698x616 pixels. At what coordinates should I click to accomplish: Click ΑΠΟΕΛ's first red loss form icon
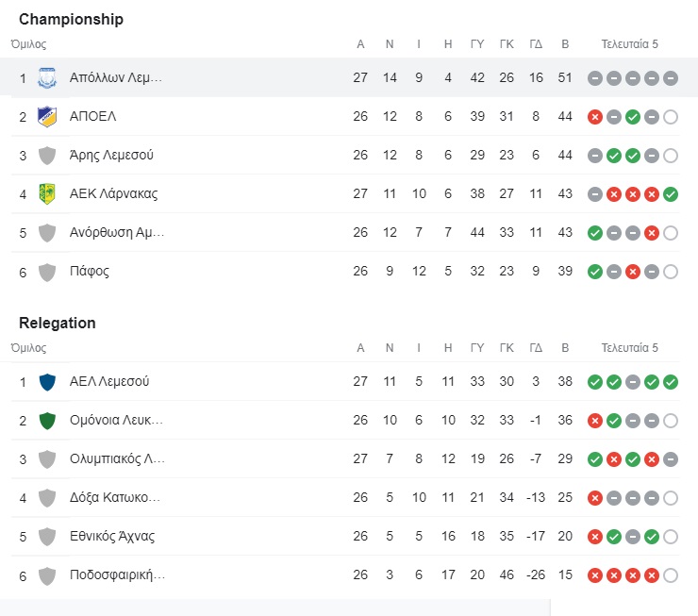pos(595,117)
